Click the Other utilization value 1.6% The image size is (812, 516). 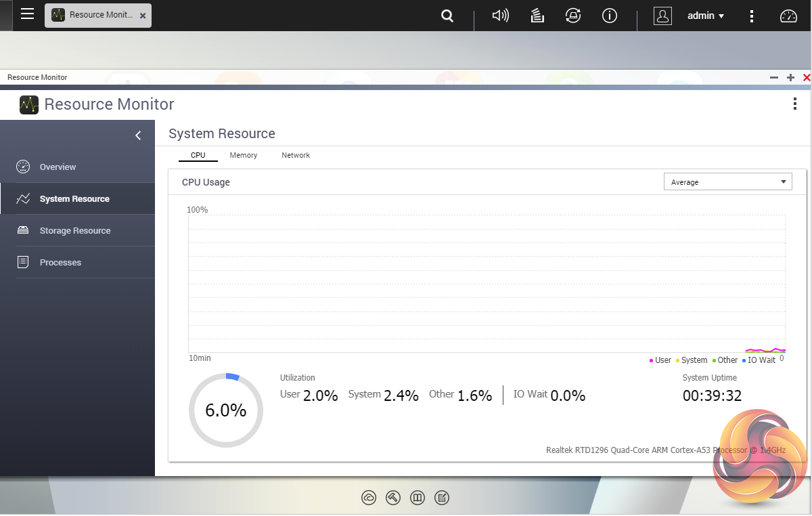[475, 396]
